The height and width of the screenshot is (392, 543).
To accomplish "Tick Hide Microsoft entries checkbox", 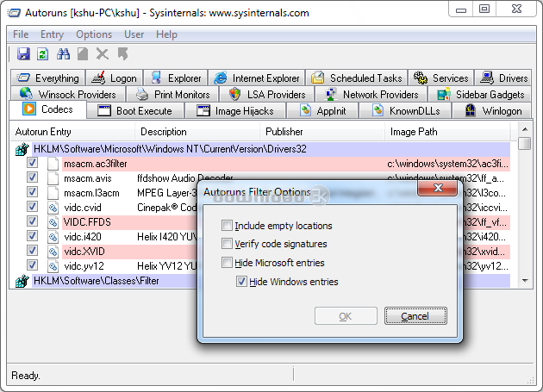I will 227,263.
